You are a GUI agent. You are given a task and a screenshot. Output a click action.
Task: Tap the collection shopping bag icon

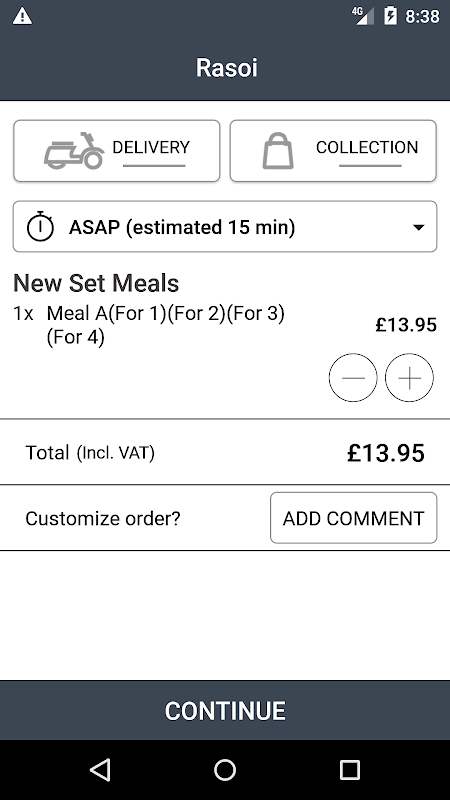click(x=278, y=151)
